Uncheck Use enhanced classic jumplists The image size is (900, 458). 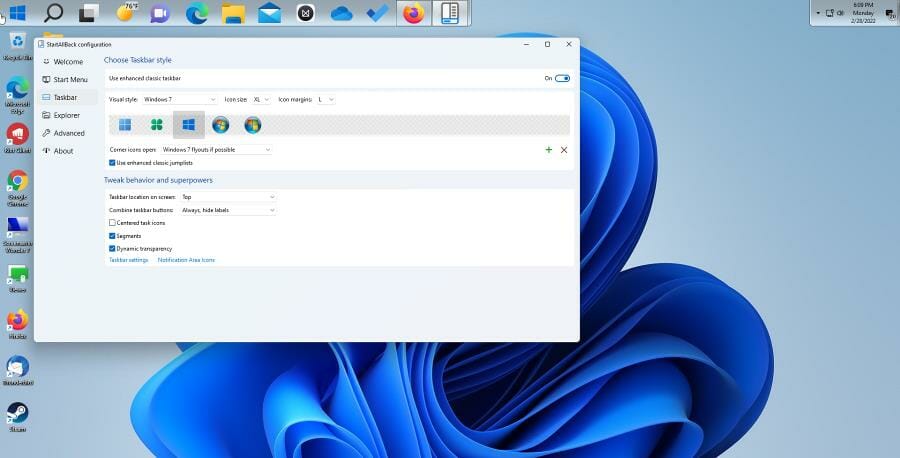point(112,163)
